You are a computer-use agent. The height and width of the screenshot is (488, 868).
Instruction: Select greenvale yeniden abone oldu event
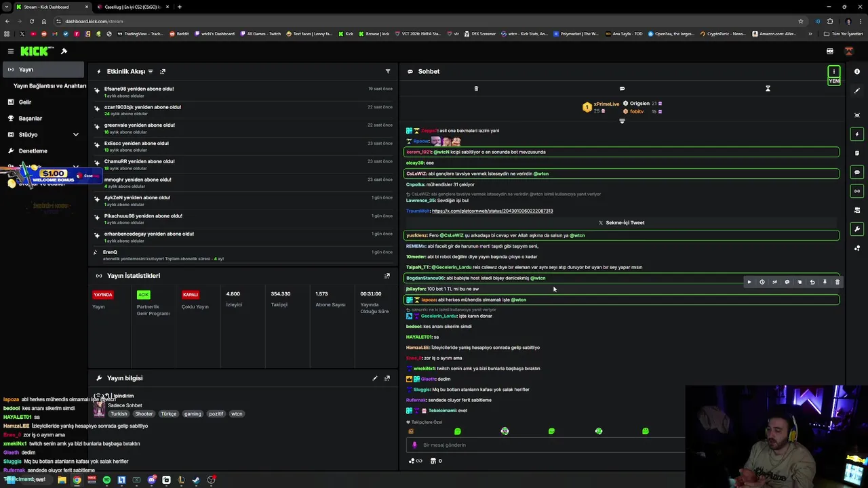[243, 128]
